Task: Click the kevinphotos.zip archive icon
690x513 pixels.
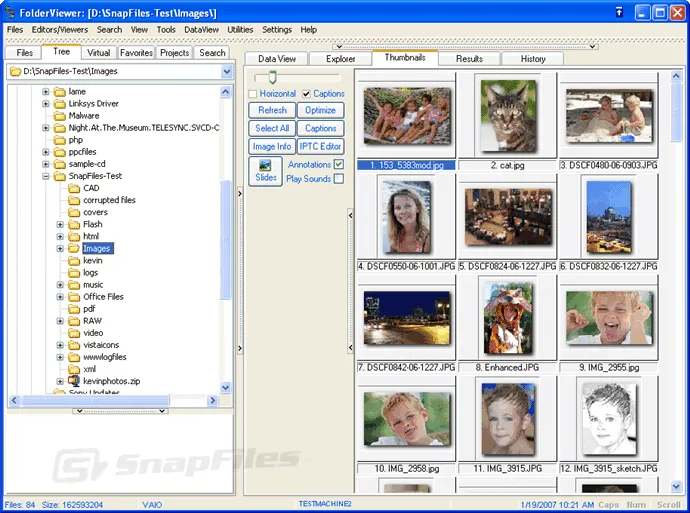Action: [74, 381]
